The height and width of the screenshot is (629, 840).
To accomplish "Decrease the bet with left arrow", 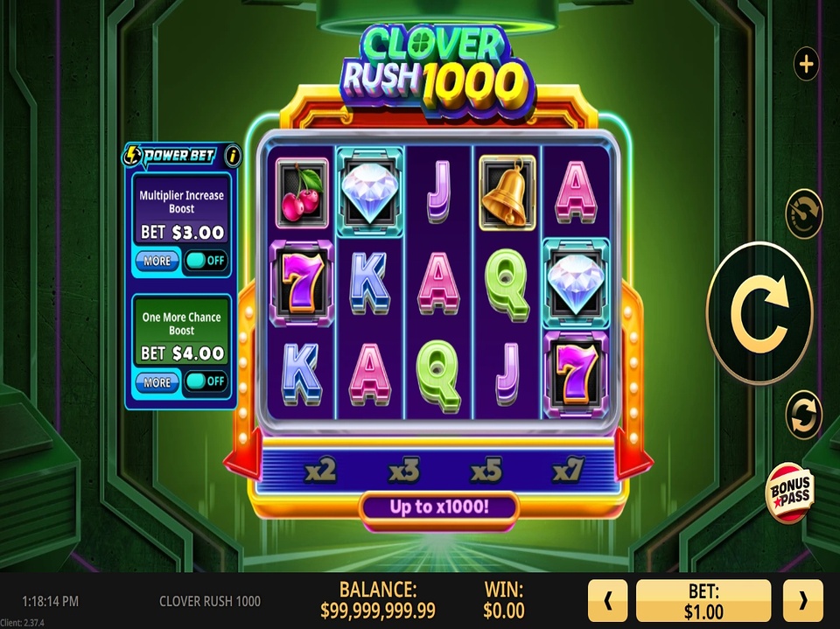I will (x=607, y=601).
